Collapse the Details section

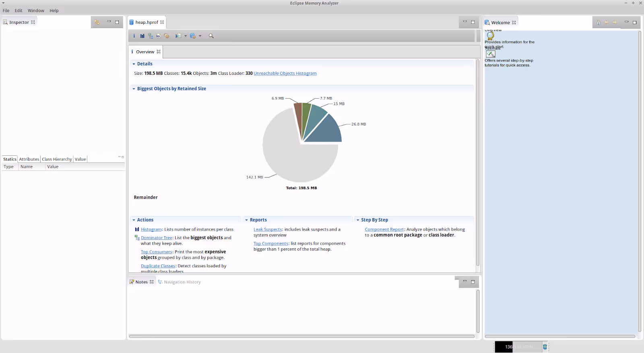[134, 64]
